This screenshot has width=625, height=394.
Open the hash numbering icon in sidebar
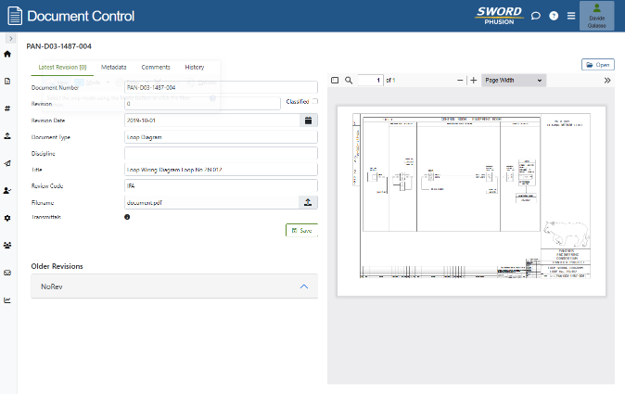[7, 108]
